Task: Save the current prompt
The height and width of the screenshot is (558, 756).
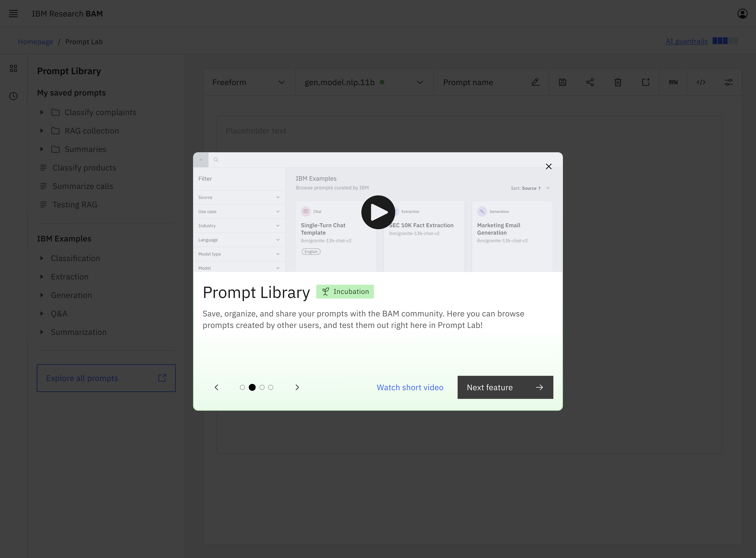Action: 562,82
